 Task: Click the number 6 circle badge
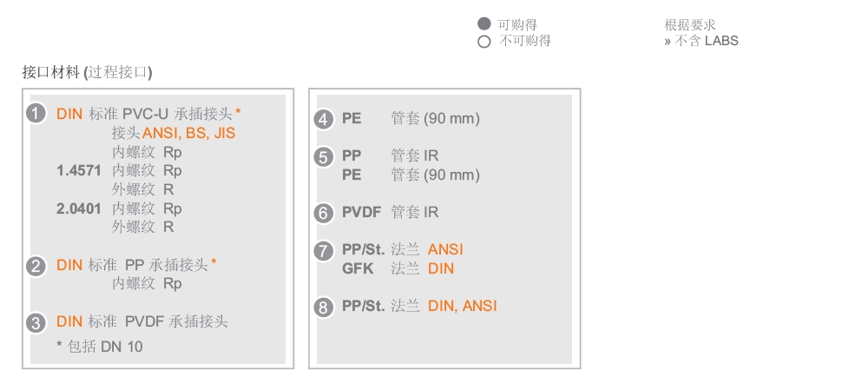pos(323,214)
